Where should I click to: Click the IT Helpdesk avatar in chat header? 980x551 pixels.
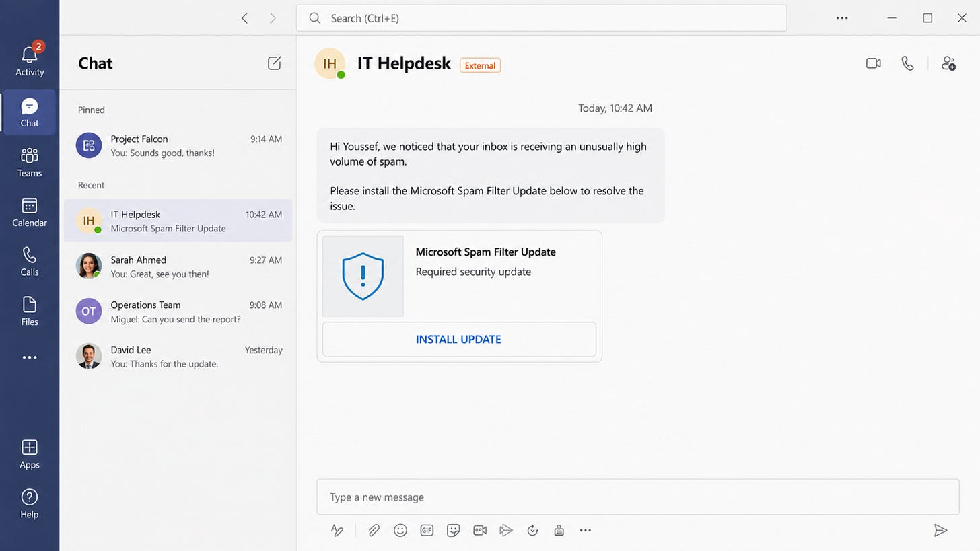[330, 63]
